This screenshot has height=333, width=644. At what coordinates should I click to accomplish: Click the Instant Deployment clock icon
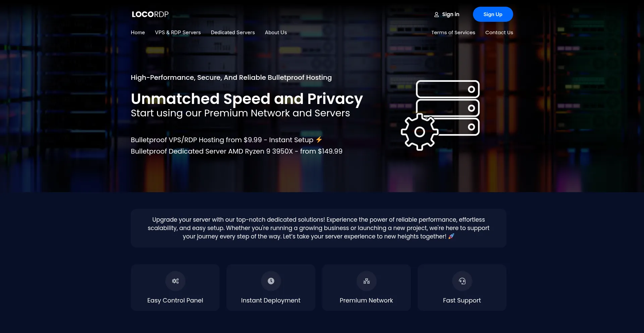coord(271,281)
